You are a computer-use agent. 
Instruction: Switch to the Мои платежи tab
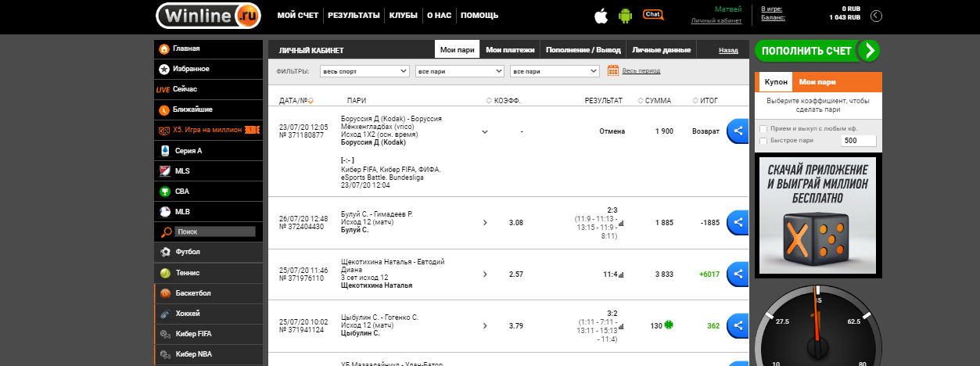pos(510,50)
